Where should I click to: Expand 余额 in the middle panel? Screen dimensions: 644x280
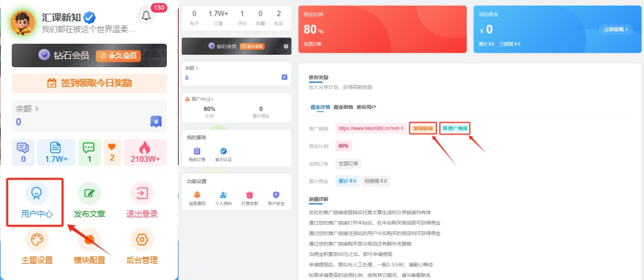point(192,68)
